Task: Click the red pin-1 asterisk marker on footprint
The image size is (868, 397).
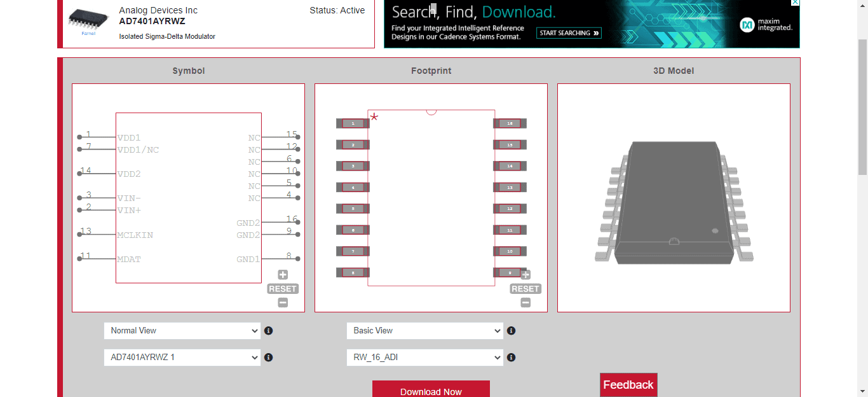Action: pos(374,117)
